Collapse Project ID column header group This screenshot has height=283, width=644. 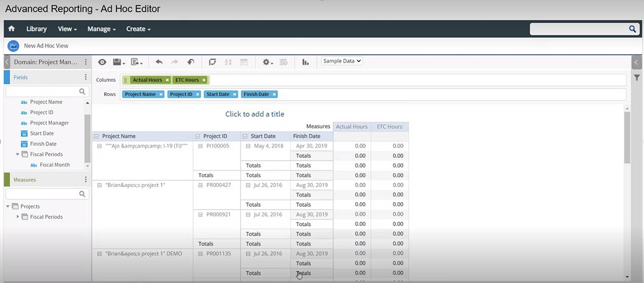[x=198, y=136]
